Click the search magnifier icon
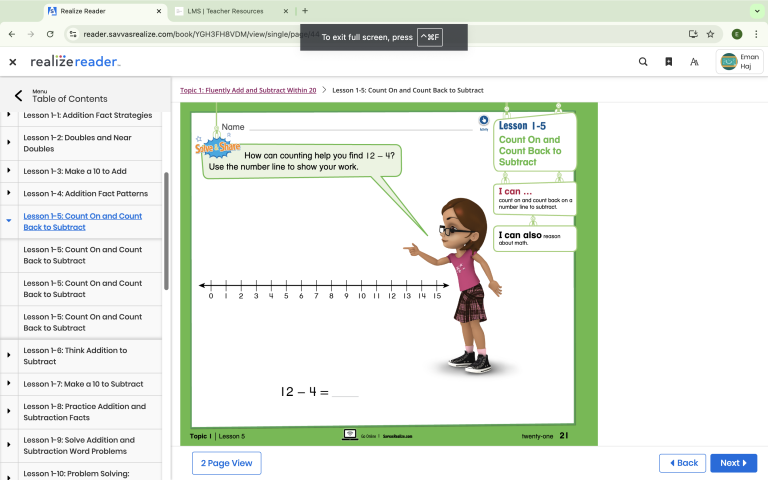The width and height of the screenshot is (768, 480). tap(643, 62)
